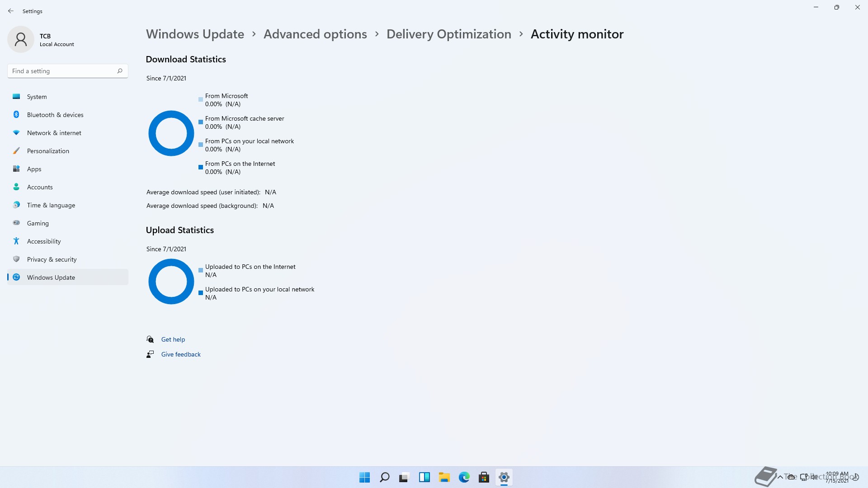Open Task View on taskbar
Screen dimensions: 868x488
coord(404,477)
